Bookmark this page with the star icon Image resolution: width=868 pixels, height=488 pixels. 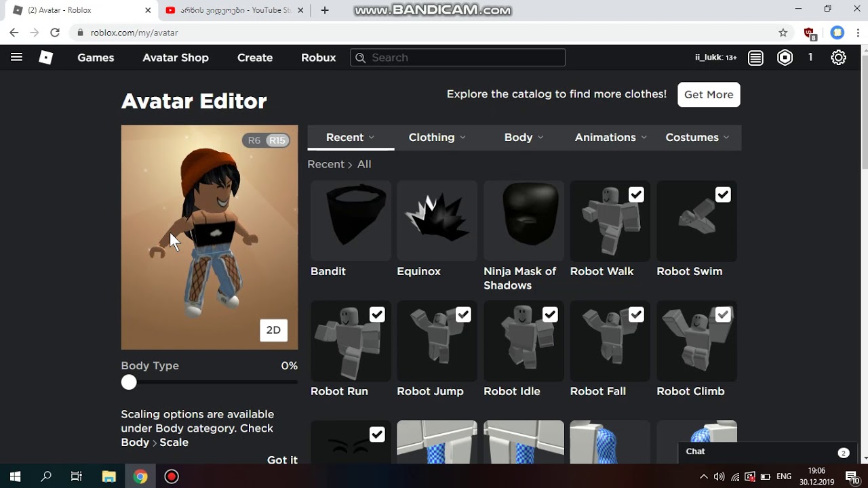coord(783,33)
